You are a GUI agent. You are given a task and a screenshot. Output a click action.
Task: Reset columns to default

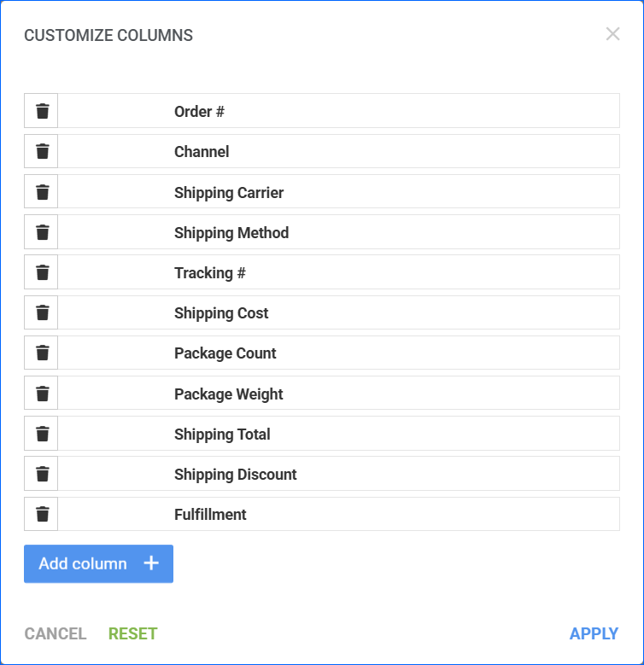[132, 633]
